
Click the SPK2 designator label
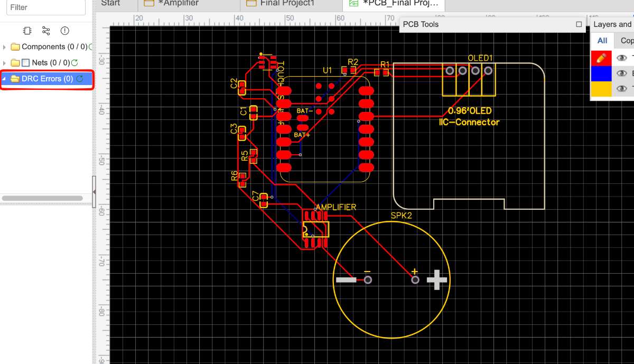point(401,216)
